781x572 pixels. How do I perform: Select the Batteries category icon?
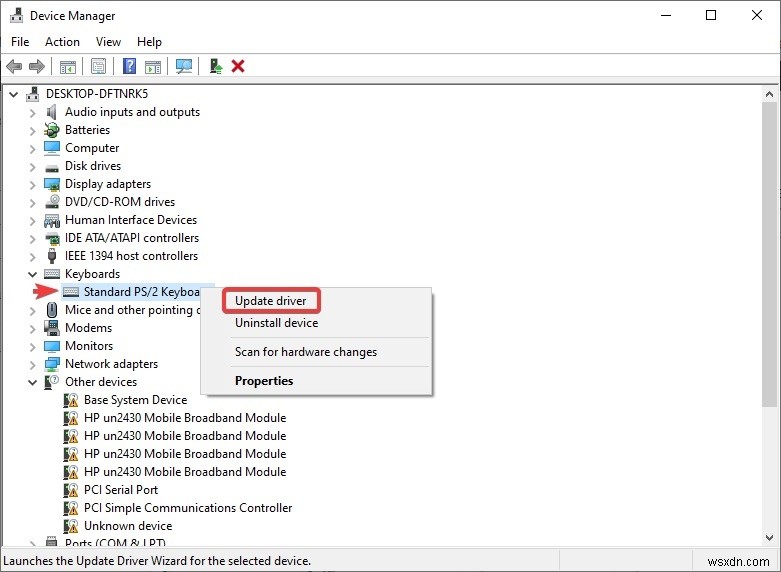tap(52, 130)
